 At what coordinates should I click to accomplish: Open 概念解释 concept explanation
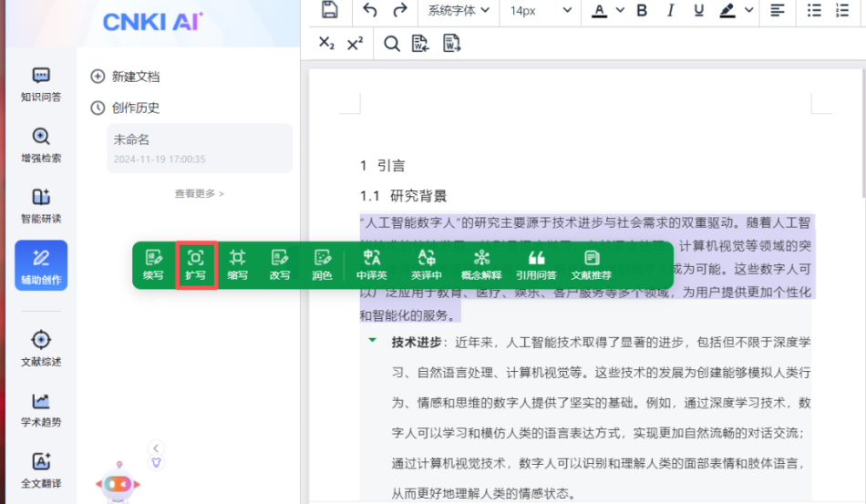(480, 264)
